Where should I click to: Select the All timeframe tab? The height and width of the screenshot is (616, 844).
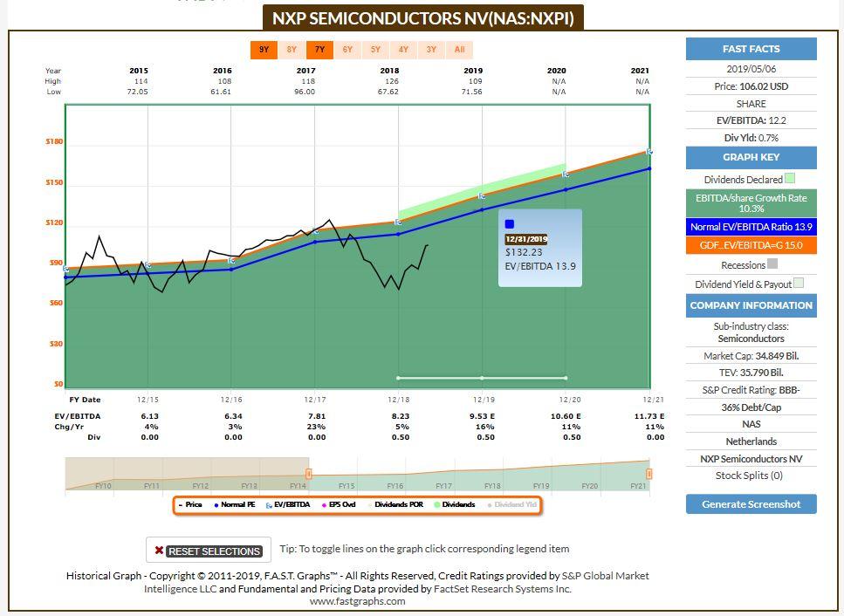(x=460, y=50)
